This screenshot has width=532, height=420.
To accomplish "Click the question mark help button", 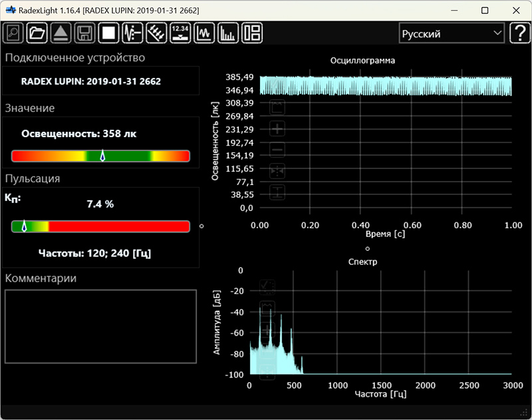I will [519, 33].
